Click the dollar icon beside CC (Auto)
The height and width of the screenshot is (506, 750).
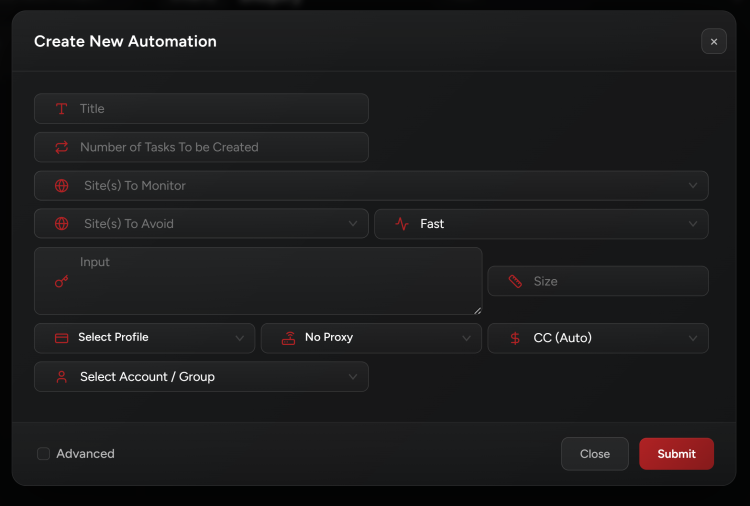(x=515, y=338)
